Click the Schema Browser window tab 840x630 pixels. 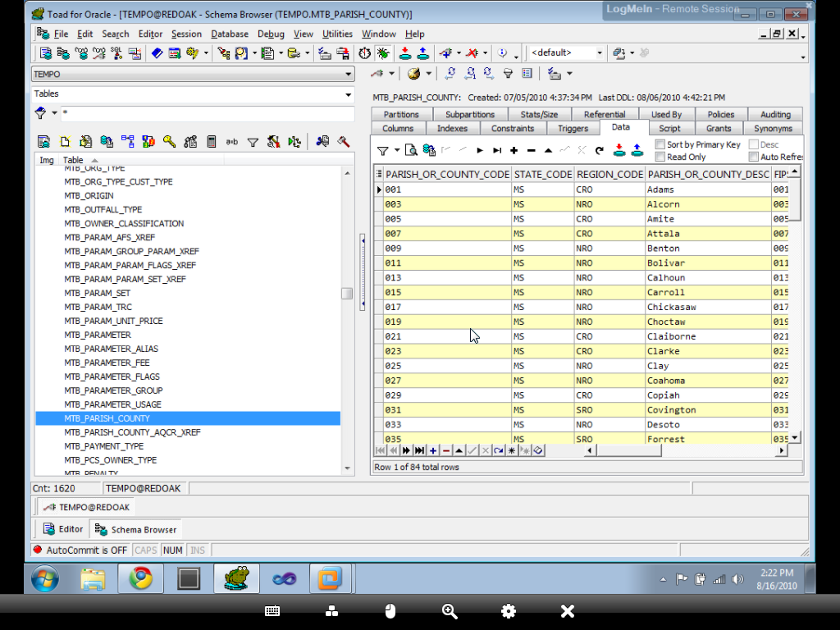[x=135, y=529]
